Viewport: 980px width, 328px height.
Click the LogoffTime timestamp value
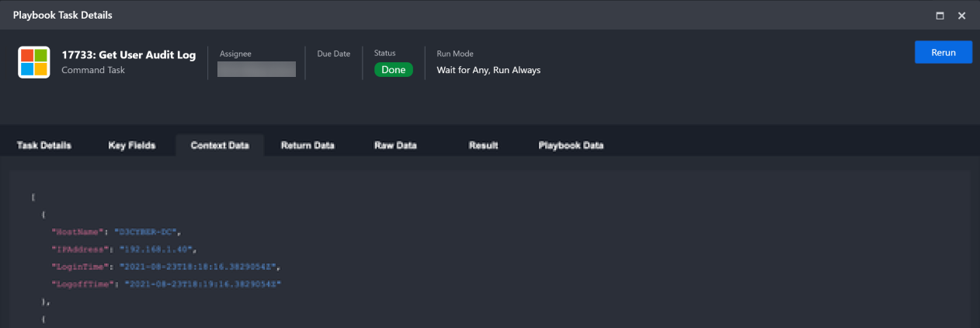[x=202, y=284]
